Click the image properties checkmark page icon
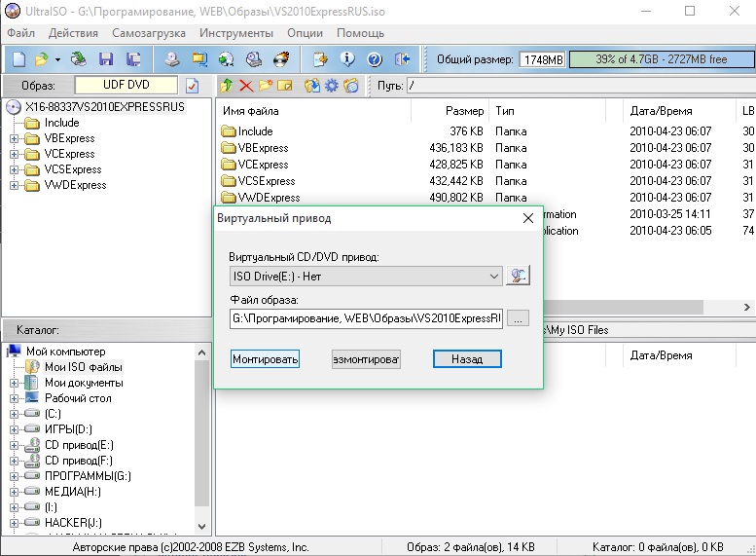Screen dimensions: 756x556 pyautogui.click(x=192, y=86)
